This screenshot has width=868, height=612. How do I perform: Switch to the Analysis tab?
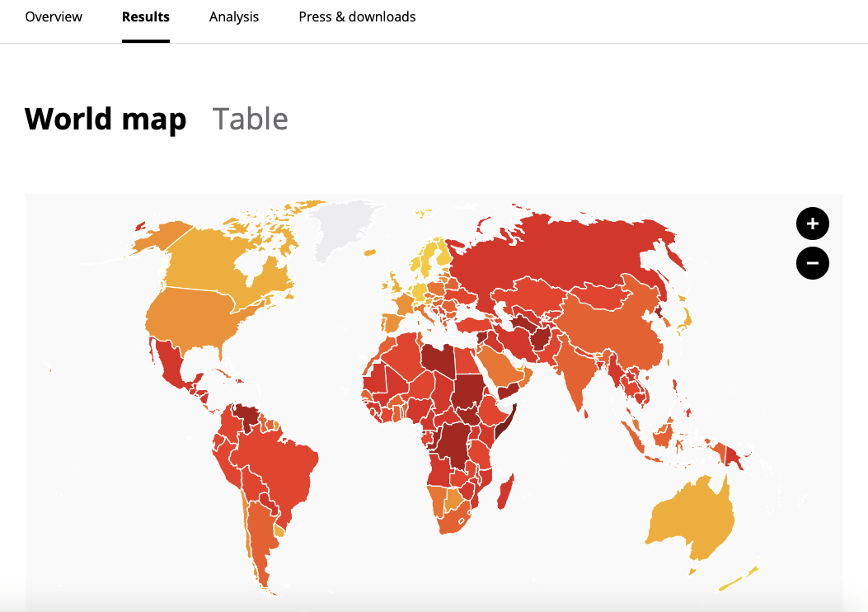234,16
